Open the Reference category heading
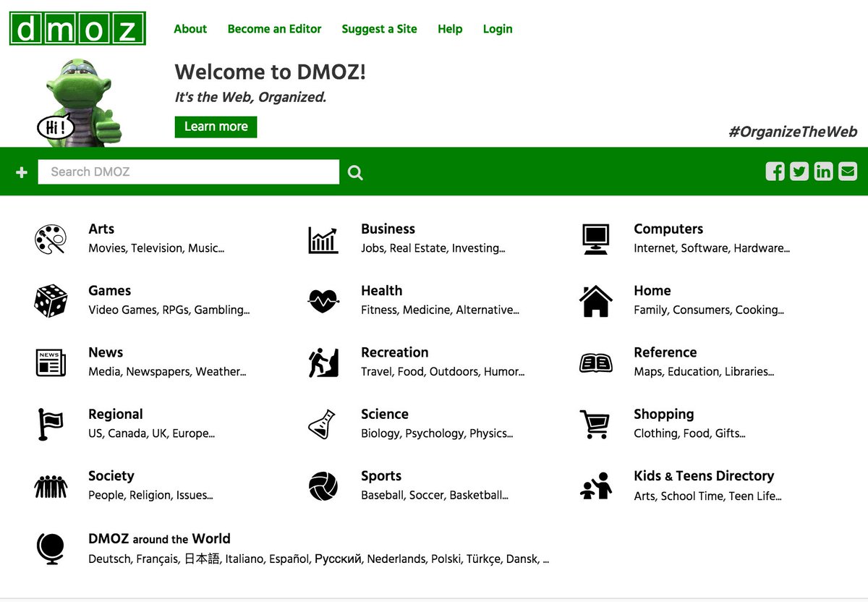 pyautogui.click(x=665, y=352)
